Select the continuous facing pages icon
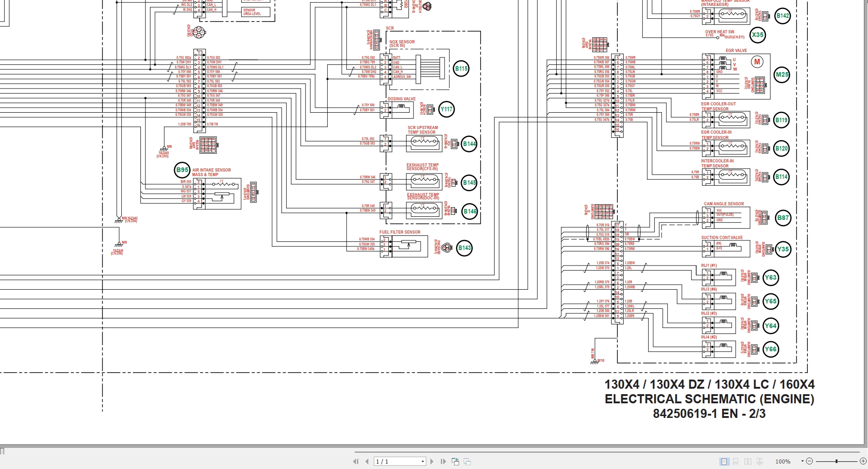868x469 pixels. click(x=759, y=462)
